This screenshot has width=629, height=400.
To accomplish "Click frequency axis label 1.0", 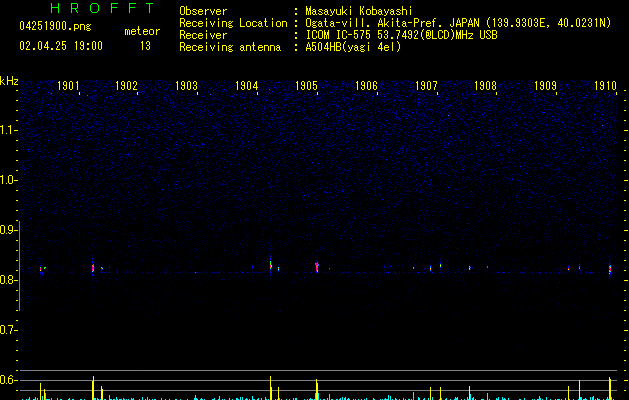I will click(8, 180).
